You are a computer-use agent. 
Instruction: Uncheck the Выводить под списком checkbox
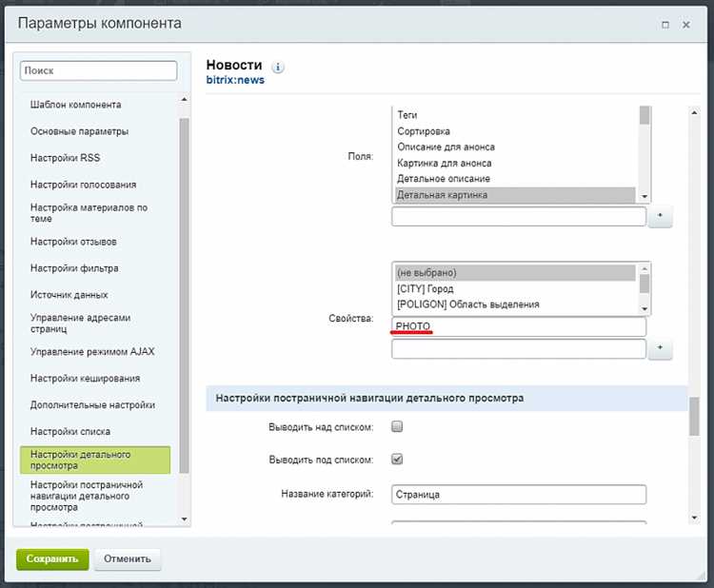click(397, 460)
